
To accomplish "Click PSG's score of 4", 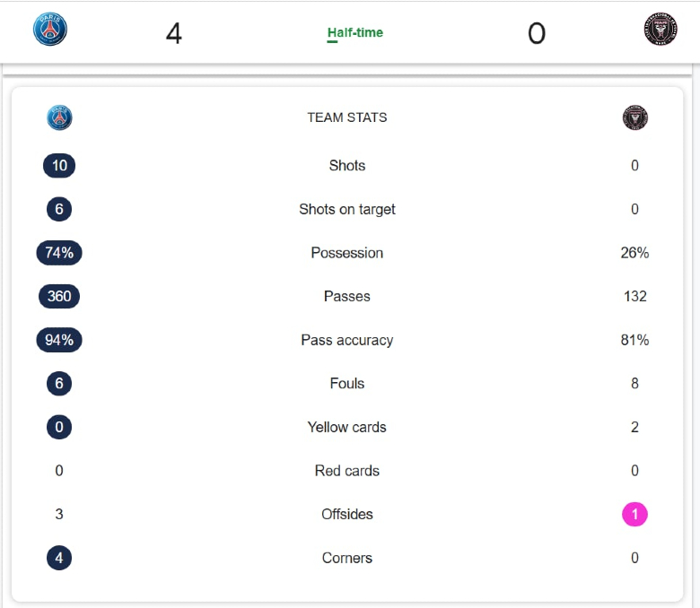I will coord(174,33).
